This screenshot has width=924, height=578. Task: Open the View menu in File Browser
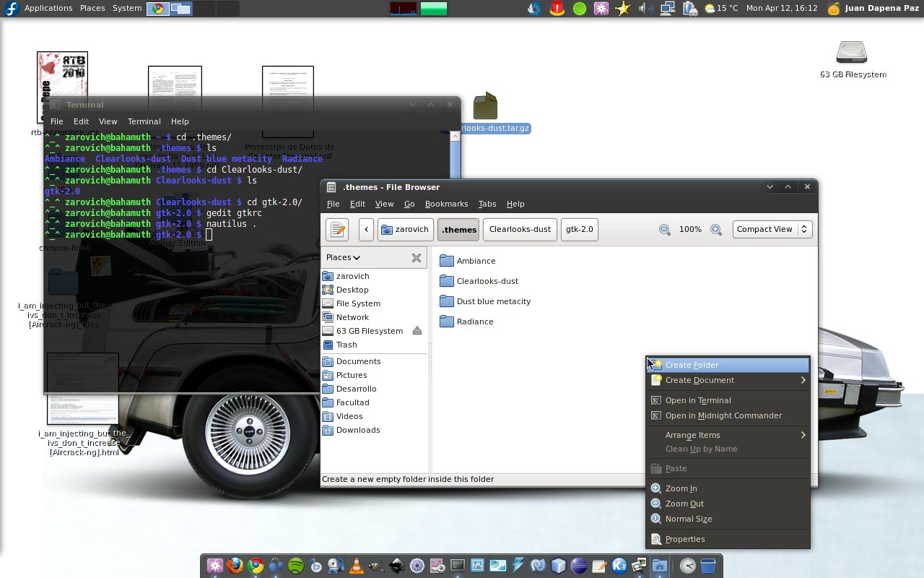[384, 204]
